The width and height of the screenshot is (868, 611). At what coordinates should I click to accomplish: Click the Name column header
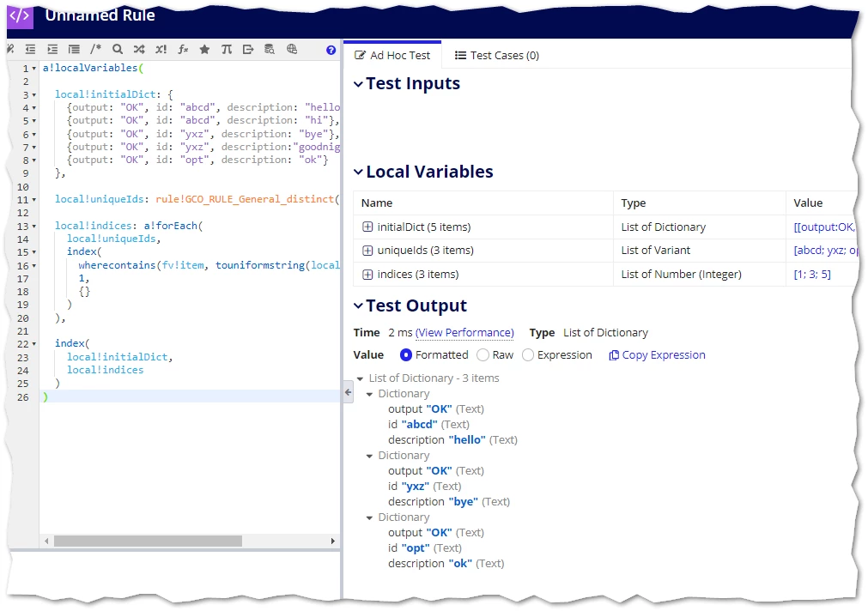[x=377, y=203]
